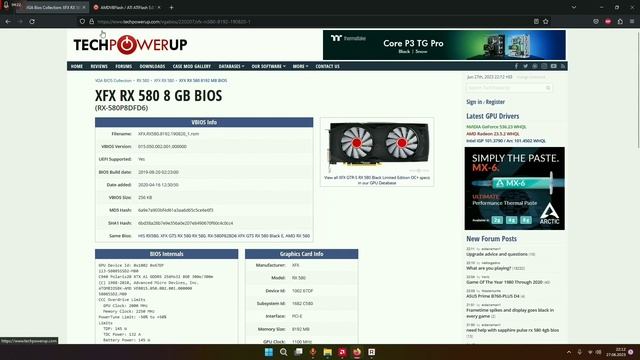Expand the More navigation dropdown
The height and width of the screenshot is (360, 640).
pyautogui.click(x=300, y=66)
